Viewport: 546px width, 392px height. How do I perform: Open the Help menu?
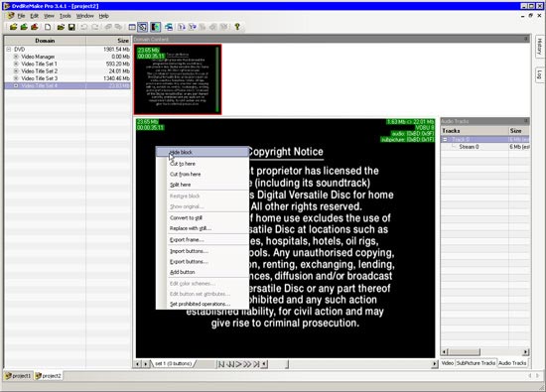click(x=104, y=16)
